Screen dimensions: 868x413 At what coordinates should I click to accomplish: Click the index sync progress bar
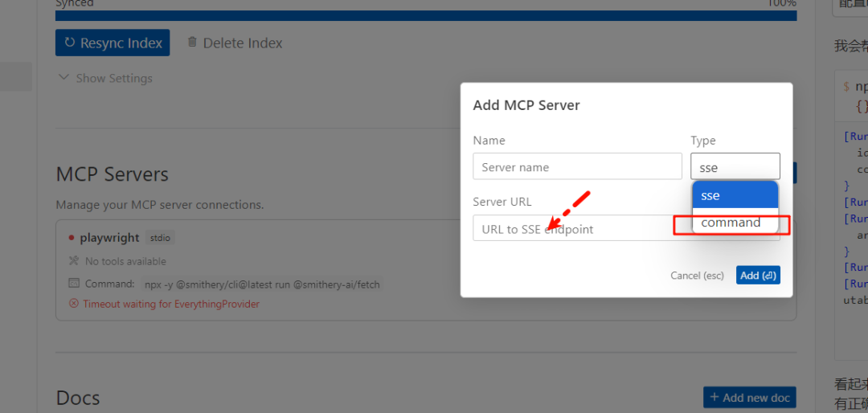click(x=426, y=15)
